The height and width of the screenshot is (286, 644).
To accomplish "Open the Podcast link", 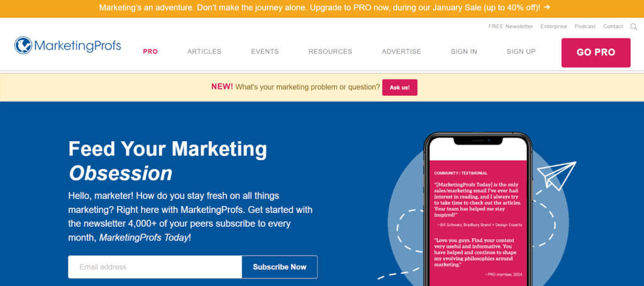I will (x=585, y=26).
